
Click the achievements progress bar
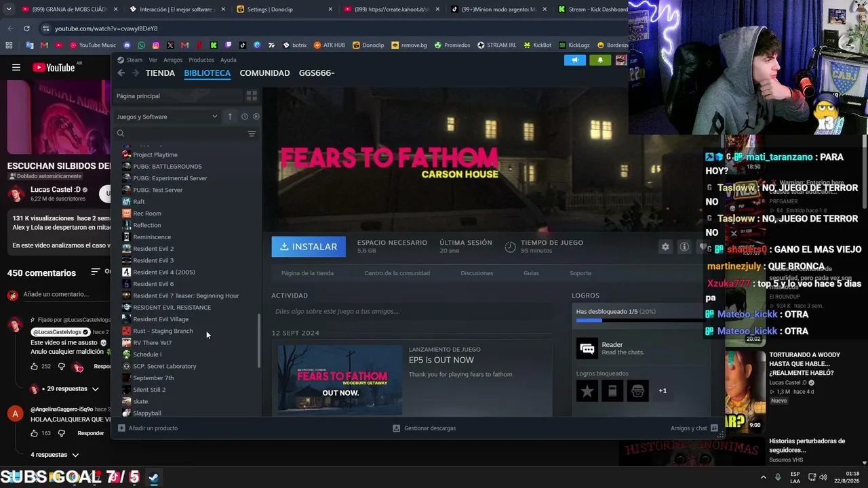pyautogui.click(x=640, y=320)
